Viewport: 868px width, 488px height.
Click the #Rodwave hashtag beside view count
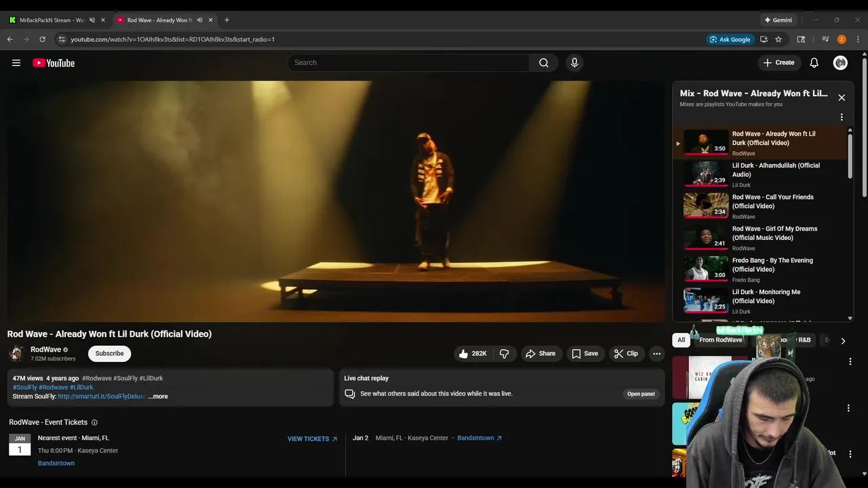(96, 378)
